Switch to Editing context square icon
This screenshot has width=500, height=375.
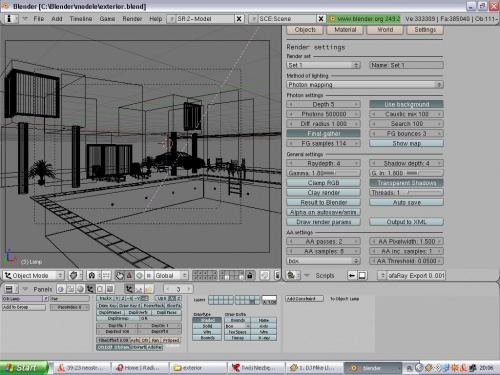[100, 289]
